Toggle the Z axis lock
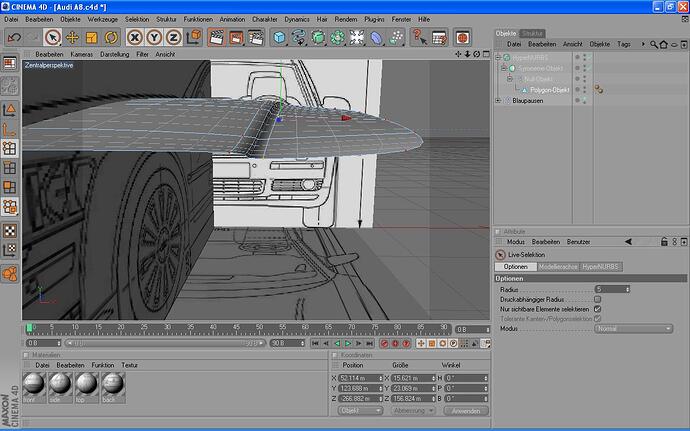The image size is (690, 431). 173,38
